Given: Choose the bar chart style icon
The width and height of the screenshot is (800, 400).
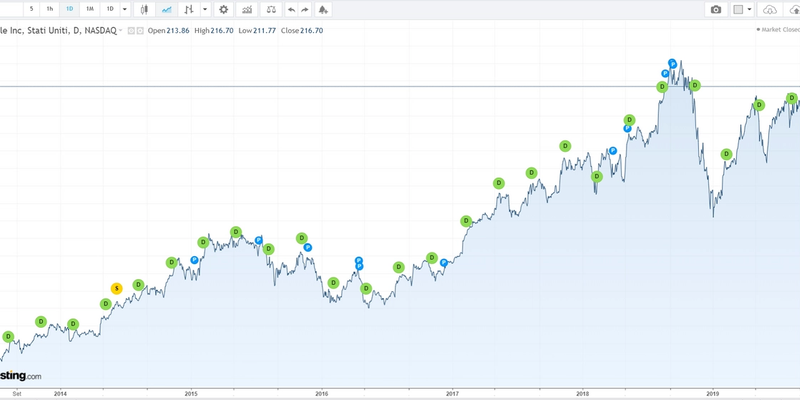Looking at the screenshot, I should (189, 9).
